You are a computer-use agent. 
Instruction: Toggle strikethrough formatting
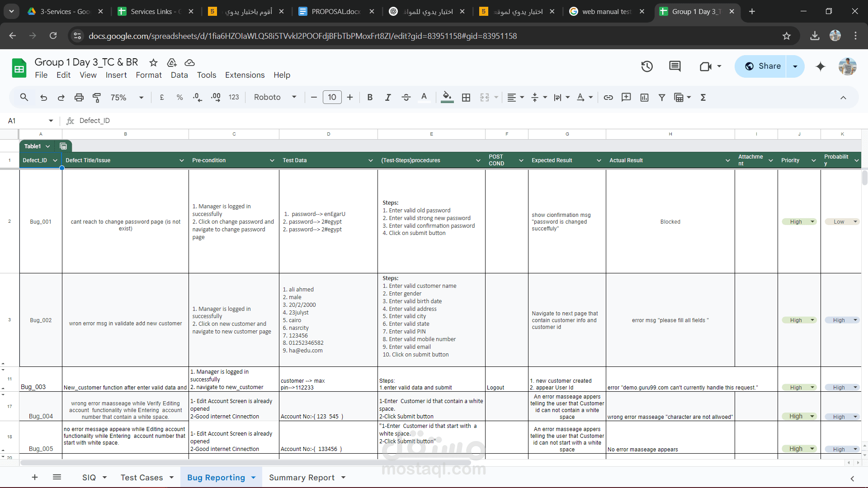(x=406, y=97)
